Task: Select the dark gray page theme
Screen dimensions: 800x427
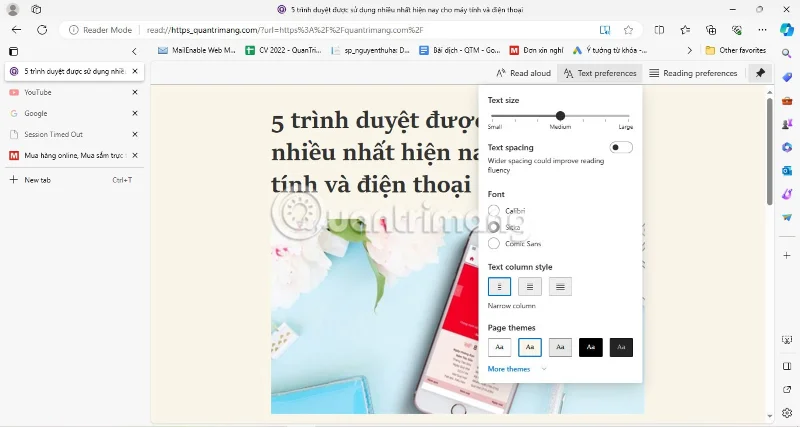Action: tap(621, 347)
